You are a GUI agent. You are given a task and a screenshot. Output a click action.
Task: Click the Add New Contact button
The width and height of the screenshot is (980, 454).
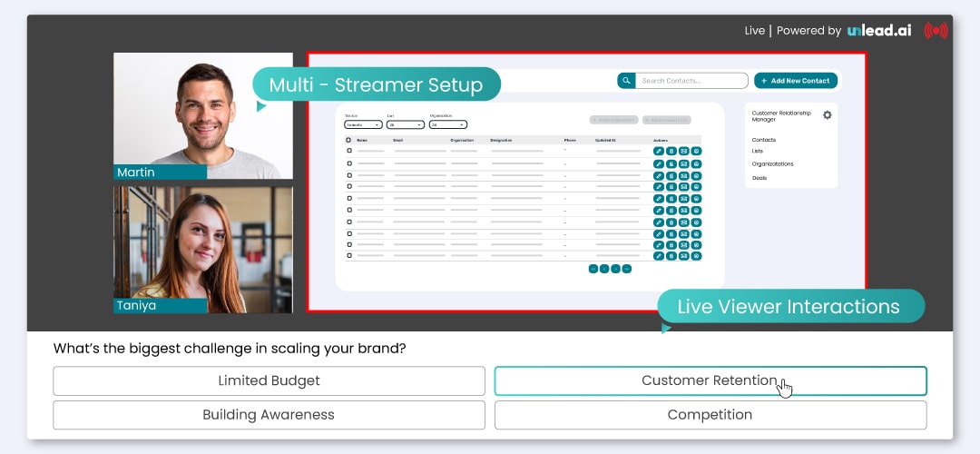[x=795, y=81]
